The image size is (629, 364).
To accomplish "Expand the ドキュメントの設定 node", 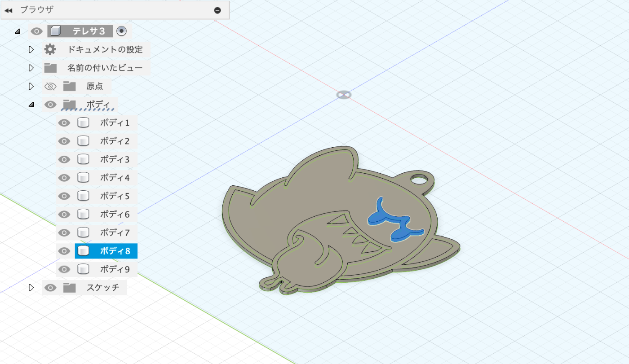I will [31, 49].
